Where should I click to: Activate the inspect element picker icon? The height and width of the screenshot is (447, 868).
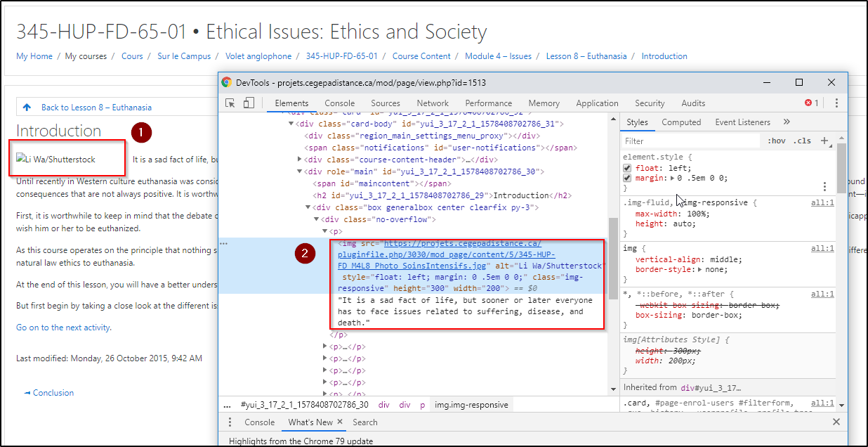pos(230,103)
